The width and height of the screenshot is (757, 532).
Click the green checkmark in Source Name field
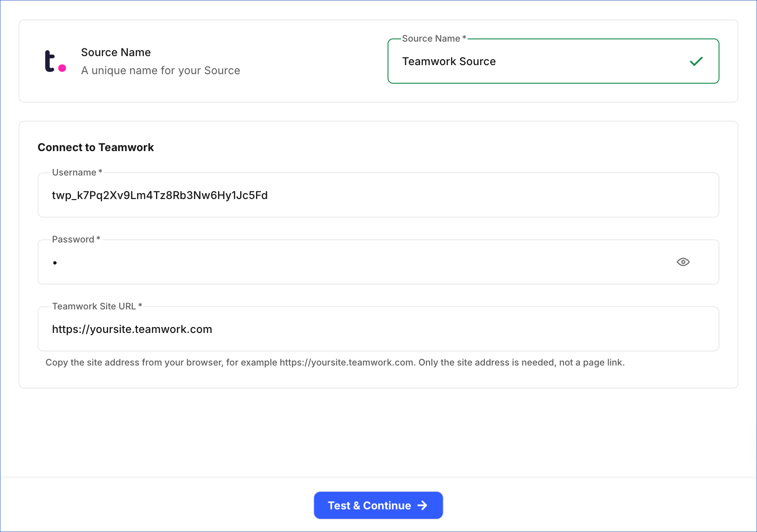(696, 61)
